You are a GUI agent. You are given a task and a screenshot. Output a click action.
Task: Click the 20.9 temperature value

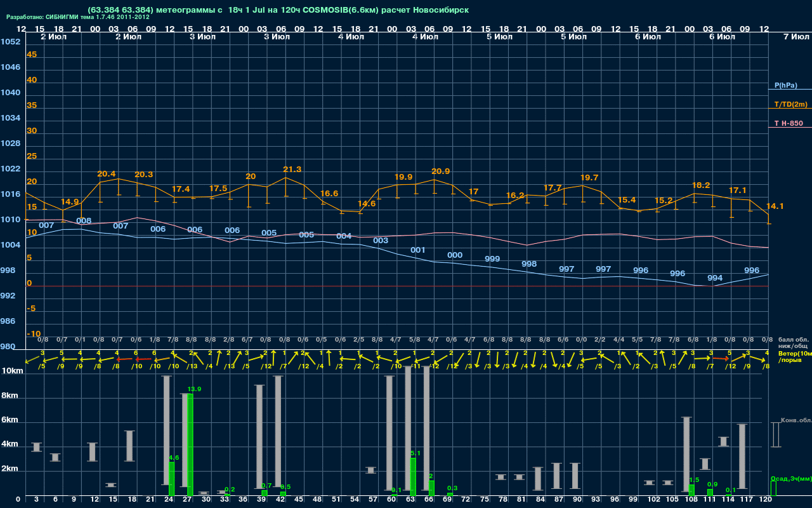pos(440,171)
